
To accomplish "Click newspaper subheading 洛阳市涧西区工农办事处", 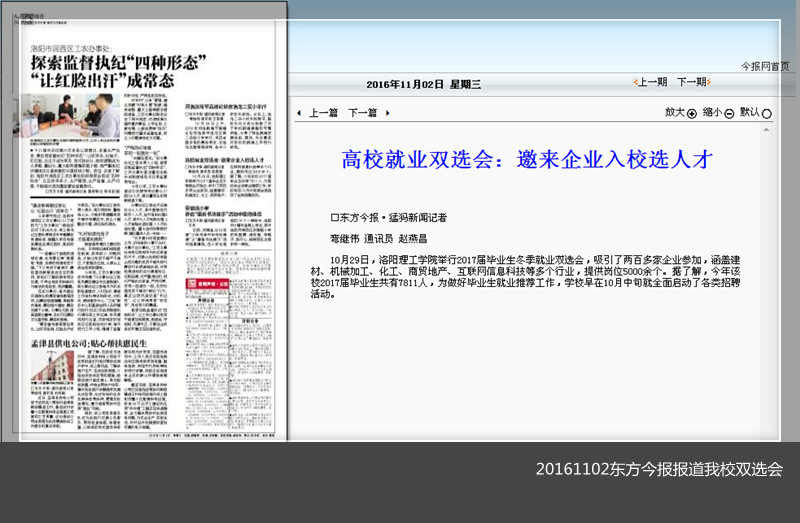I will click(71, 48).
